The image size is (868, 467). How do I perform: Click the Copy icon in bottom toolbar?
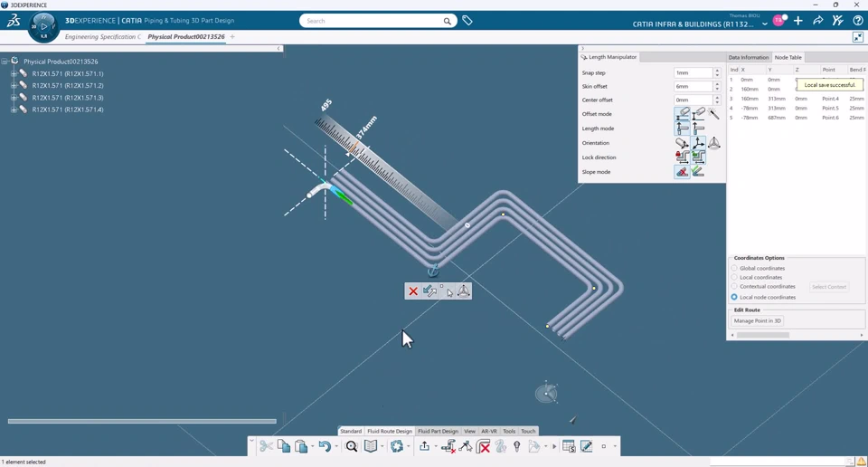click(283, 446)
